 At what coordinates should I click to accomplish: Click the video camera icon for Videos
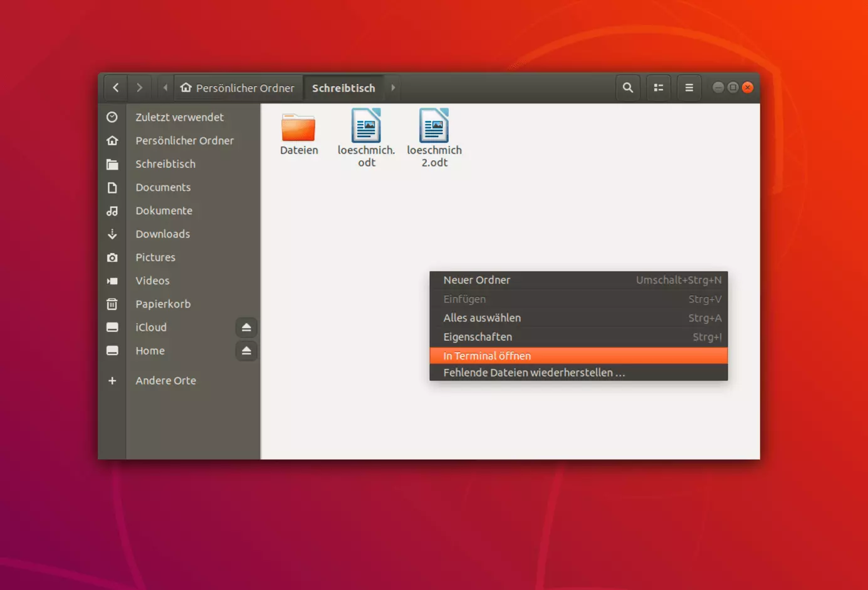tap(112, 281)
